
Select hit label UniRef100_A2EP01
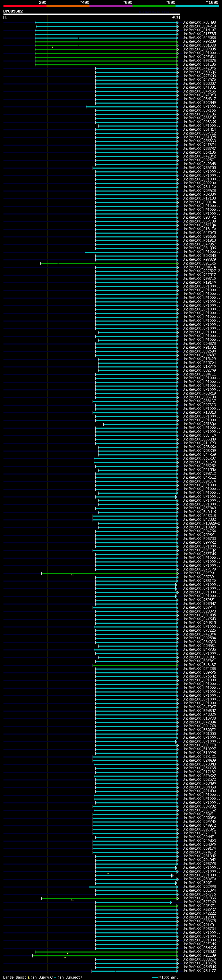pyautogui.click(x=199, y=573)
